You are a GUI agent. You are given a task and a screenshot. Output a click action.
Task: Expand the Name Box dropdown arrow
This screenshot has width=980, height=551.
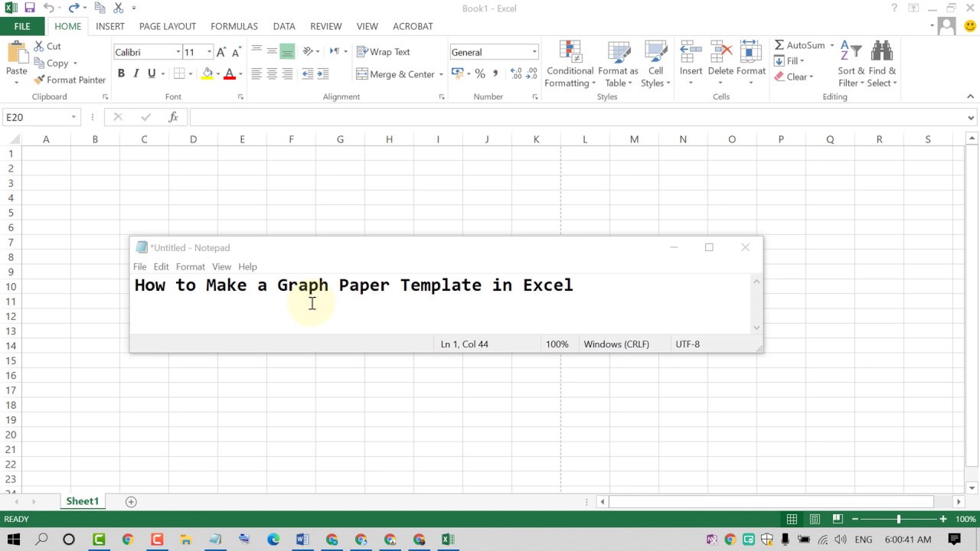click(73, 117)
